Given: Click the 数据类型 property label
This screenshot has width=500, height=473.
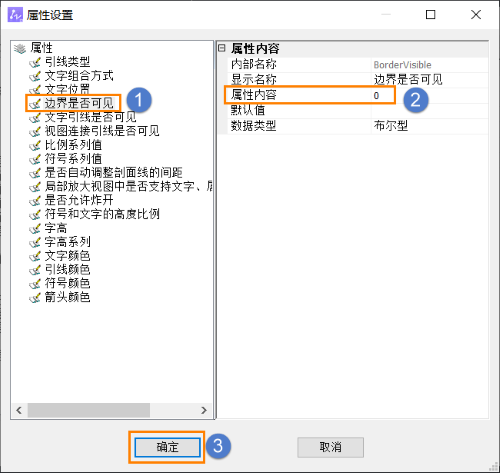Looking at the screenshot, I should pyautogui.click(x=254, y=126).
